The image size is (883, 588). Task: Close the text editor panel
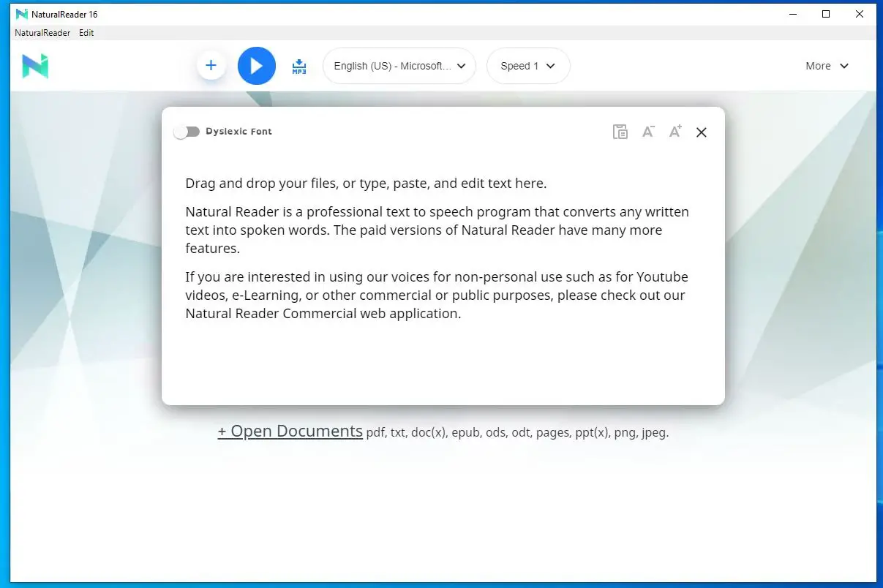click(x=701, y=132)
